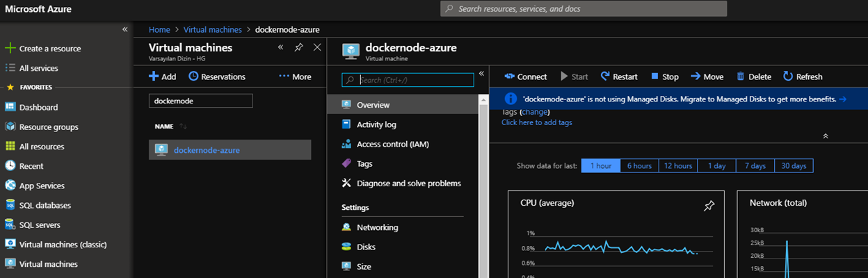Click here to add tags link
Screen dimensions: 868x278
pyautogui.click(x=537, y=122)
